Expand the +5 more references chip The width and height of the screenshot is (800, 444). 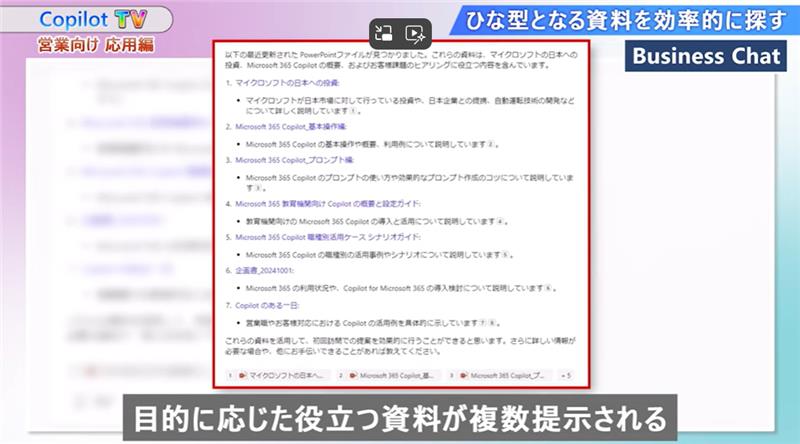[x=566, y=375]
